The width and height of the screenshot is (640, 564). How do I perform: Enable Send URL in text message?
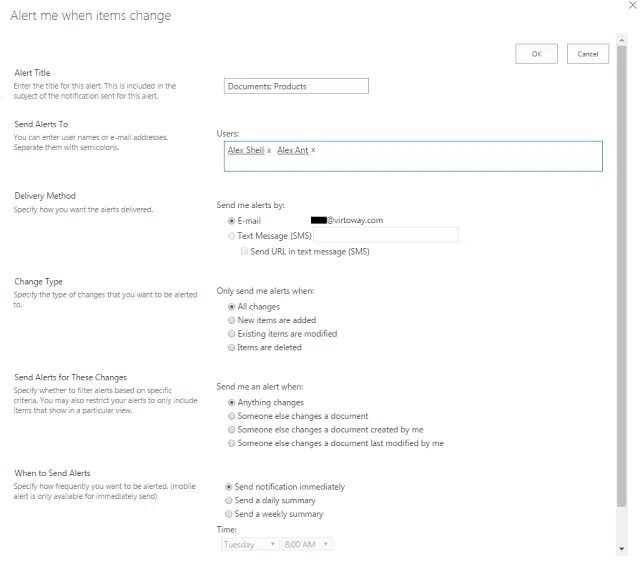(244, 251)
